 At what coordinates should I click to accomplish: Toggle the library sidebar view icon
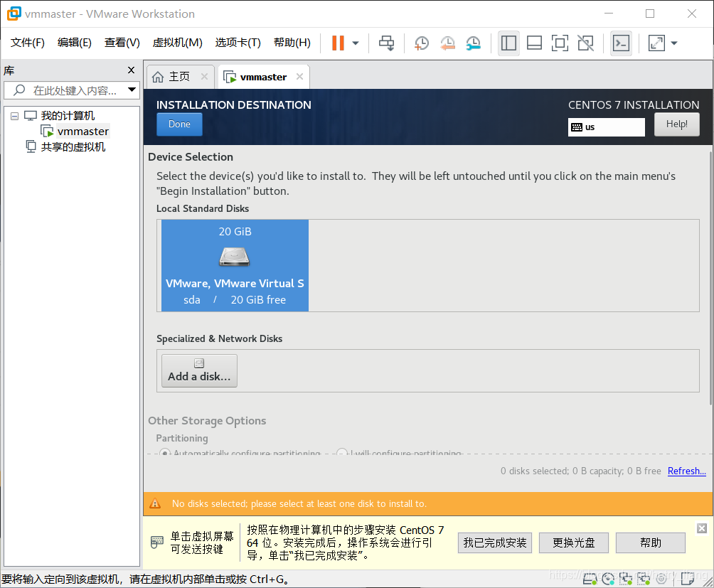(508, 43)
